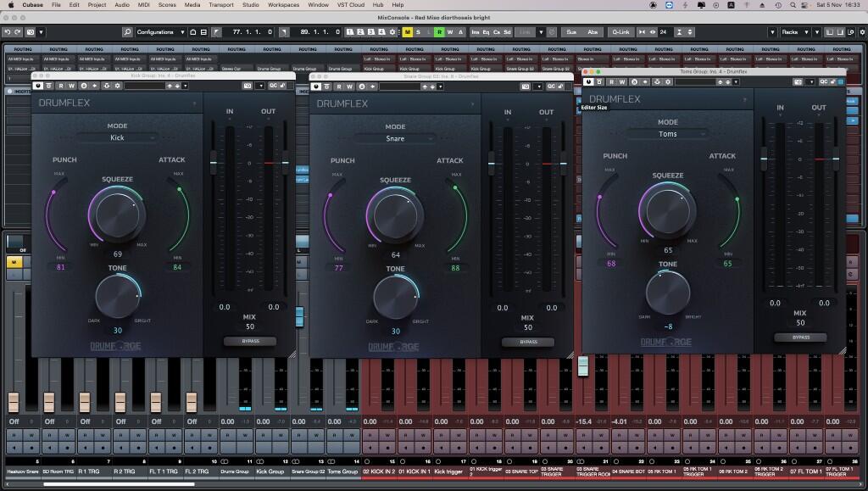Screen dimensions: 868x491
Task: Open the Toms Drumflex preset browser dropdown arrow
Action: (x=736, y=82)
